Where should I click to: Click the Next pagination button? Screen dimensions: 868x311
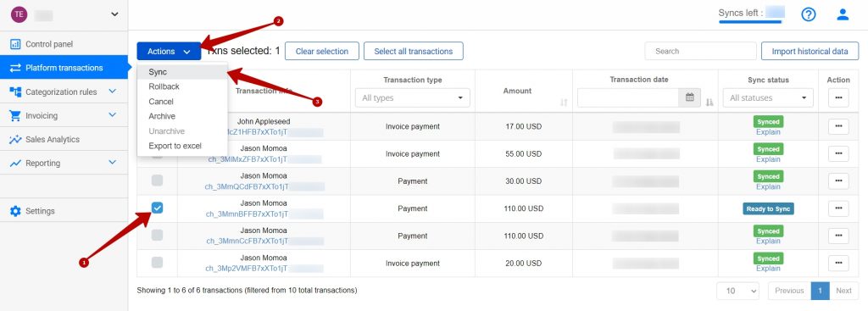click(x=843, y=291)
